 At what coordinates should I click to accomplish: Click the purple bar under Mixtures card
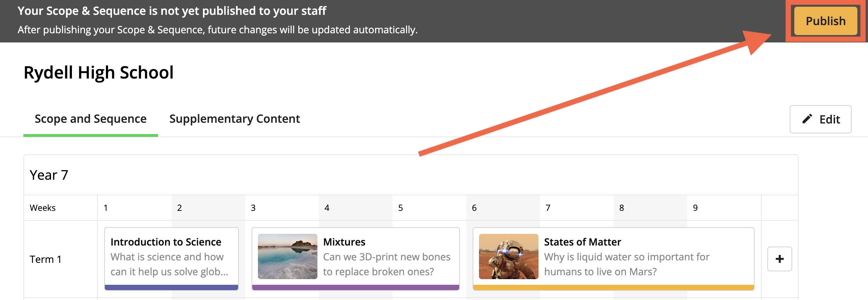(x=356, y=287)
